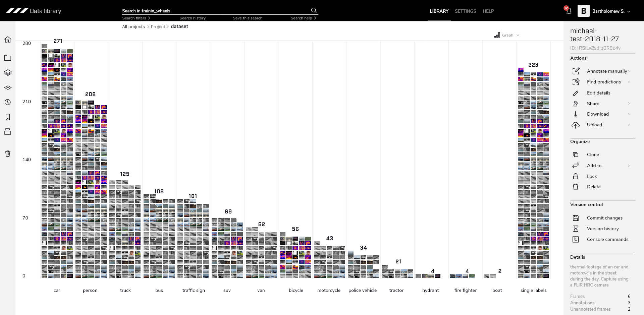This screenshot has width=644, height=315.
Task: Click the Commit changes save icon
Action: (x=576, y=218)
